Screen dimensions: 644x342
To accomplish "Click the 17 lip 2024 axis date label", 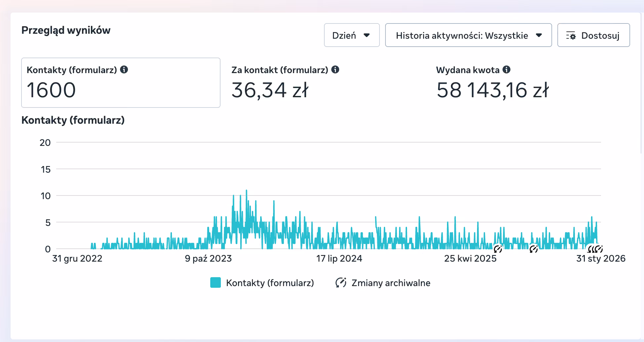I will click(x=339, y=258).
